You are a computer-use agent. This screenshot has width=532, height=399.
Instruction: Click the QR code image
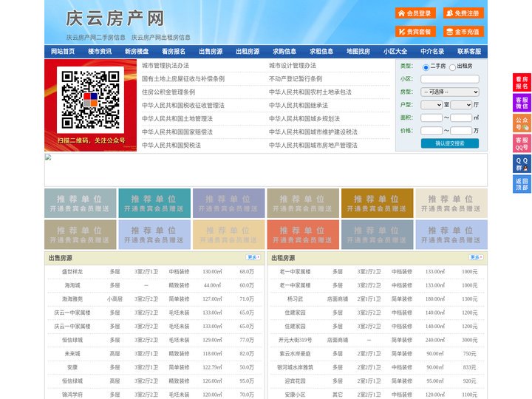coord(90,100)
